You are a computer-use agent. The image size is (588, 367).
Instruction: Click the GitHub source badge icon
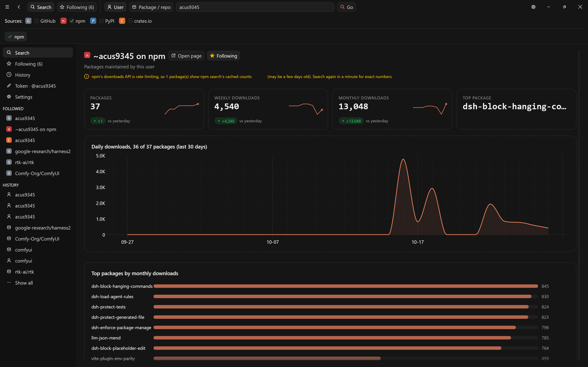28,21
